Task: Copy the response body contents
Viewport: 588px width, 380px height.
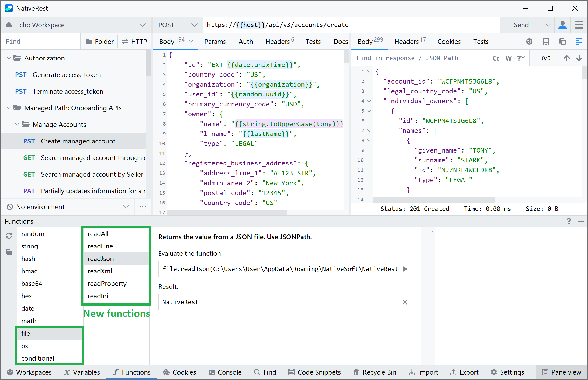Action: 563,42
